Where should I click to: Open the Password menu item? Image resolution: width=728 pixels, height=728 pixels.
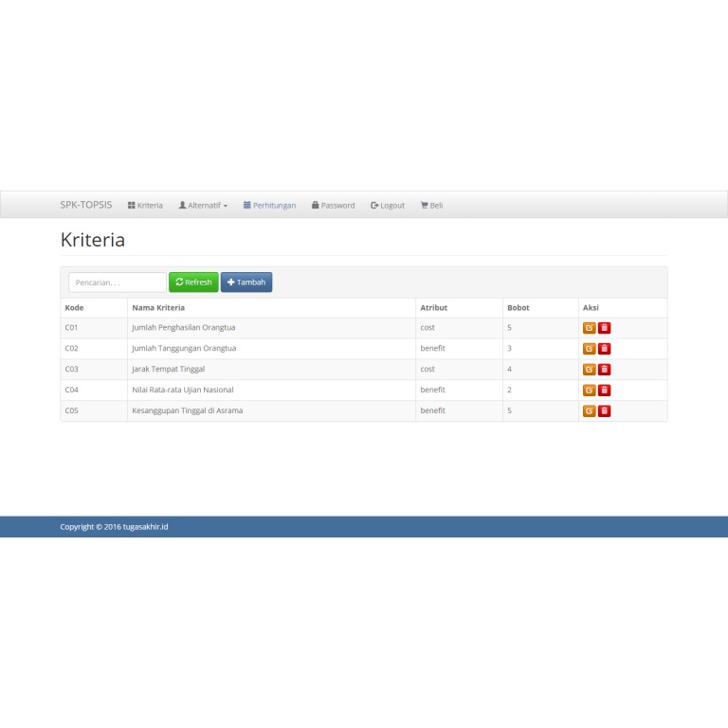coord(334,205)
